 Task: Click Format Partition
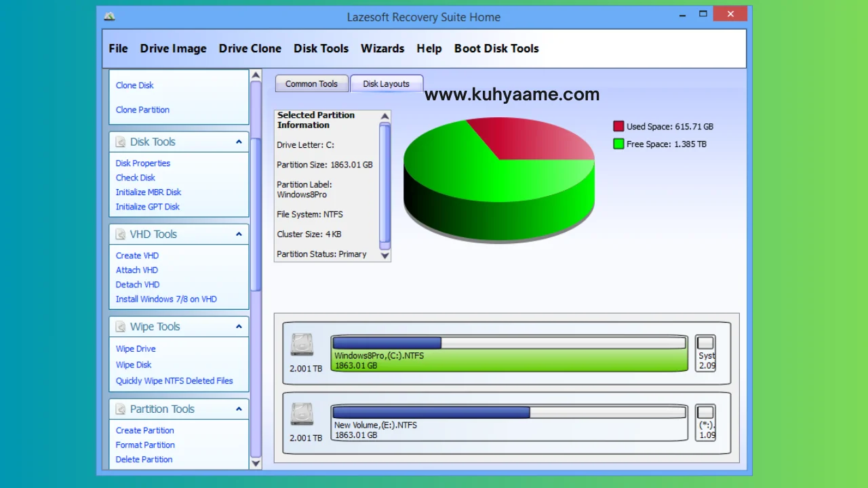[x=145, y=445]
